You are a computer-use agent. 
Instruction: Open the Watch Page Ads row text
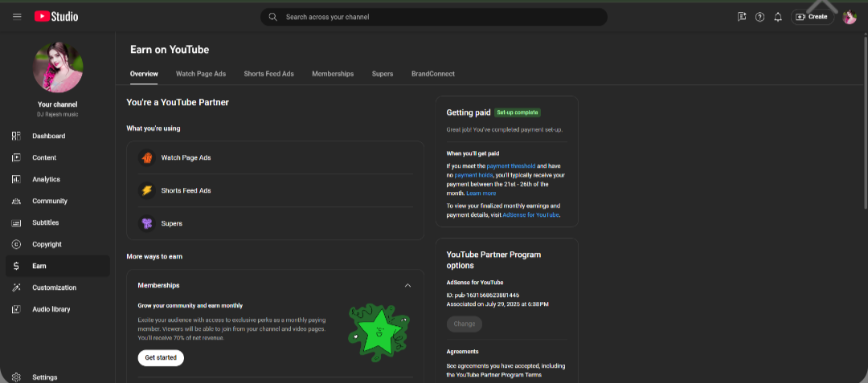(186, 157)
